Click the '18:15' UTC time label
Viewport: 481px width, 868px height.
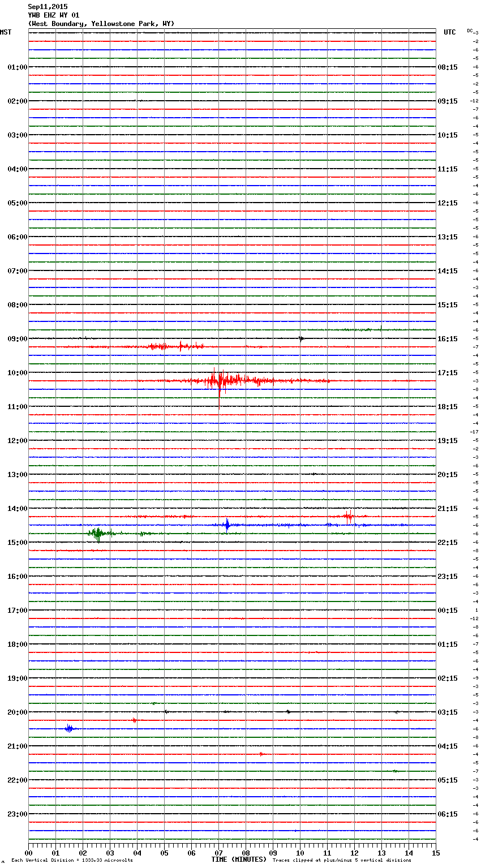pyautogui.click(x=448, y=407)
